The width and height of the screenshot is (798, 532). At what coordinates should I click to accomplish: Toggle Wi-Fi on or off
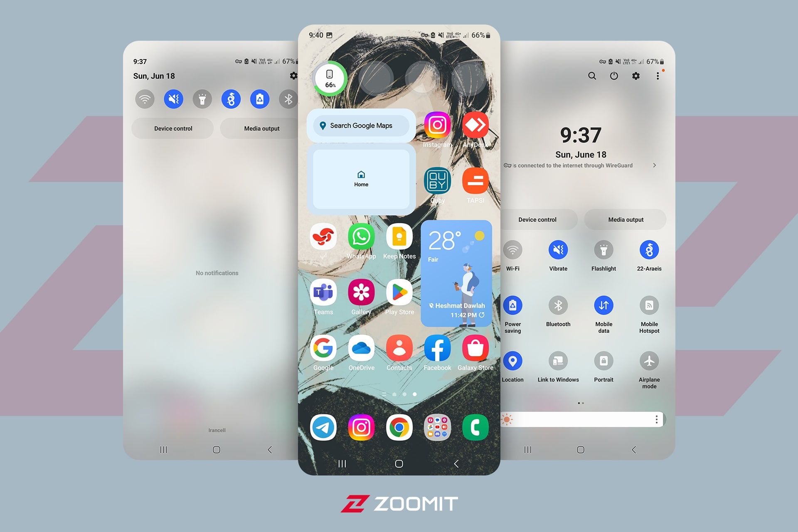click(512, 251)
